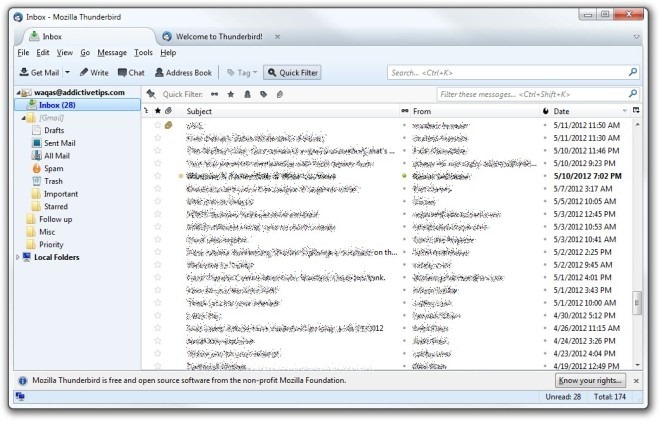This screenshot has width=660, height=421.
Task: Open the All Mail folder
Action: pos(57,156)
